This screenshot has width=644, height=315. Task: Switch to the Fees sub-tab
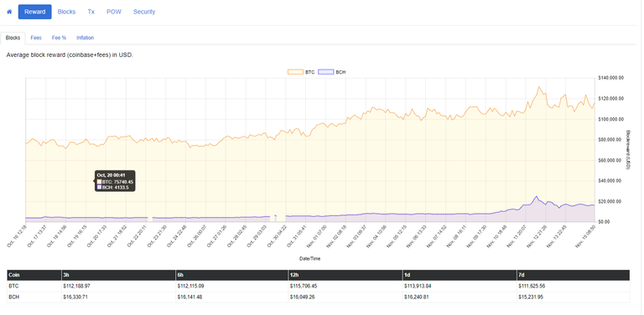coord(36,38)
